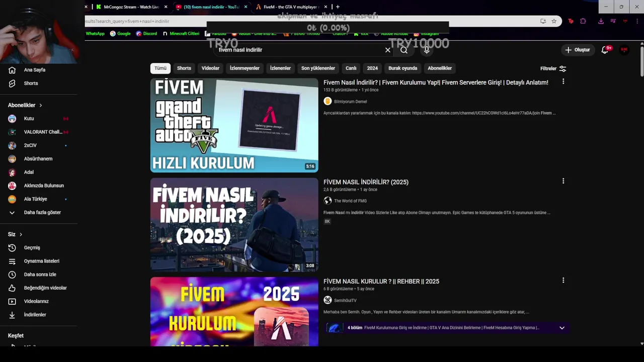
Task: Open Daha sonra izle list
Action: pyautogui.click(x=39, y=275)
